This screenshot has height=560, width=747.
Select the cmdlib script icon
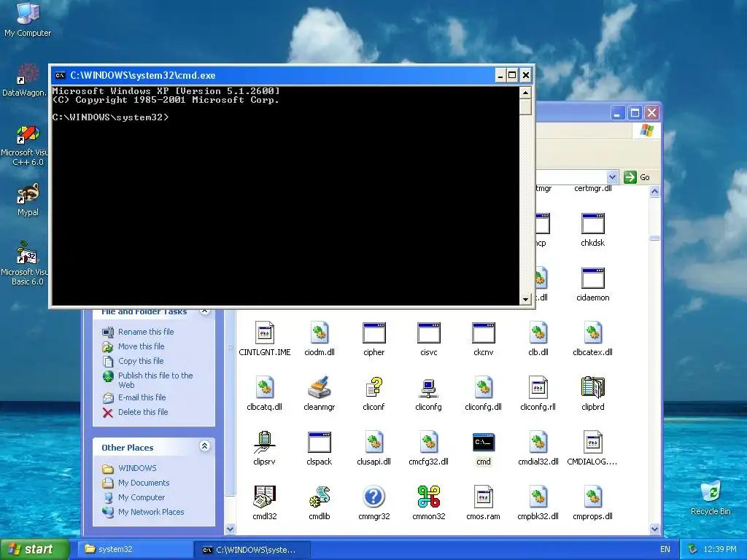click(320, 497)
